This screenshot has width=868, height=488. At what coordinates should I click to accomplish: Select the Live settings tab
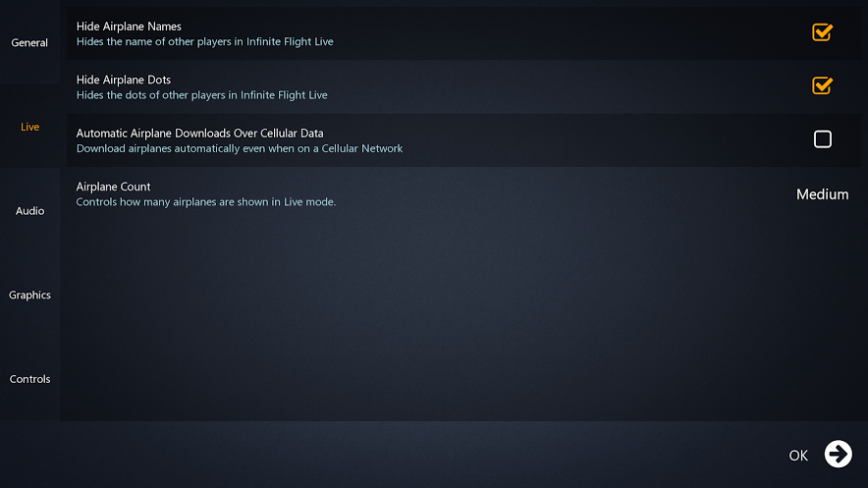pyautogui.click(x=29, y=127)
